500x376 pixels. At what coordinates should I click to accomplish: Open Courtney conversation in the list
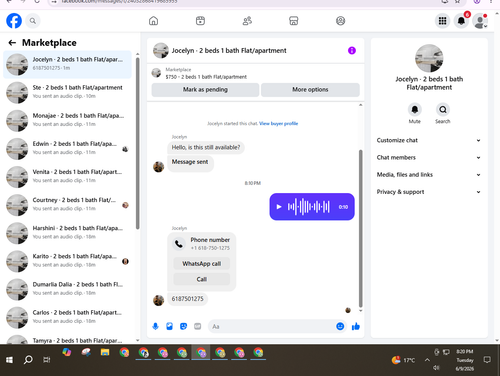pos(67,205)
